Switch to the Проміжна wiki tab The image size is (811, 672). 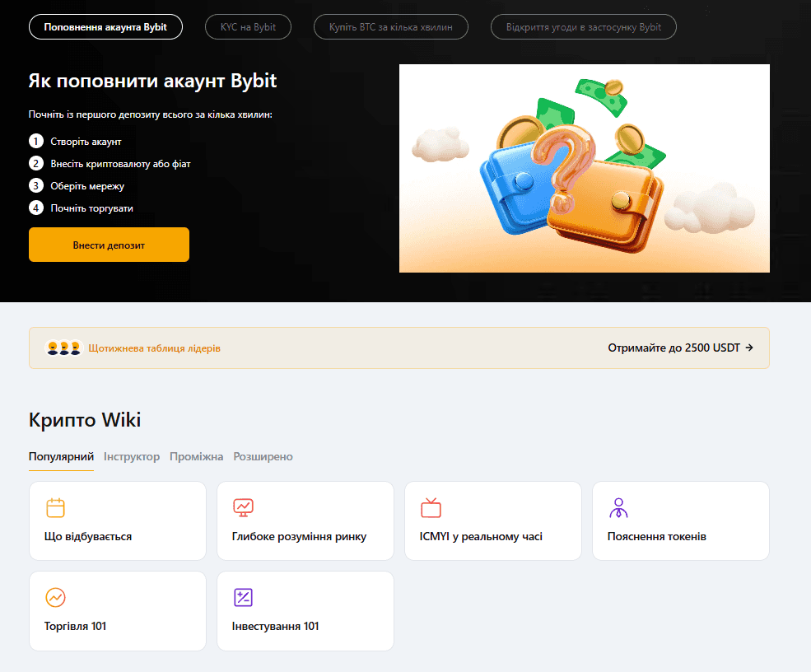(197, 457)
